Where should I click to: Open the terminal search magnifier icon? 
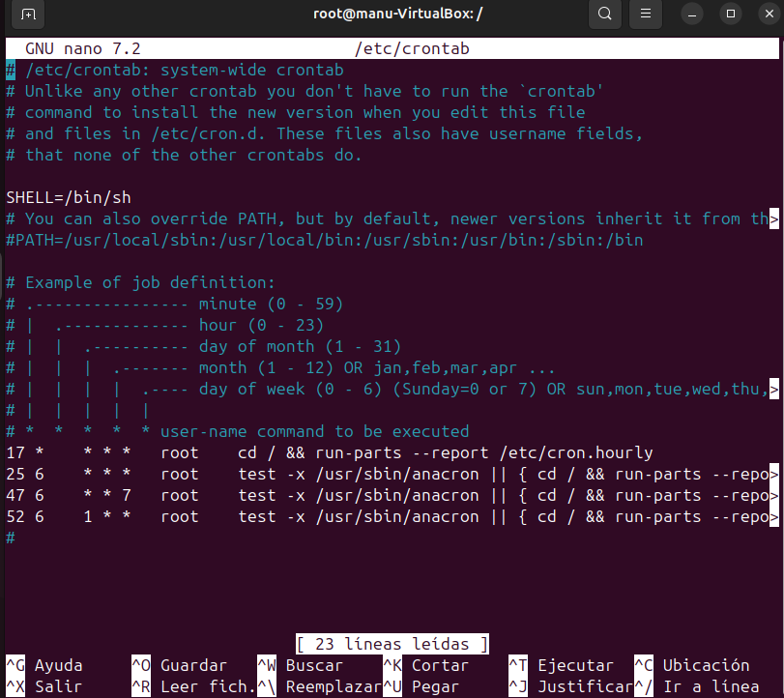click(604, 14)
